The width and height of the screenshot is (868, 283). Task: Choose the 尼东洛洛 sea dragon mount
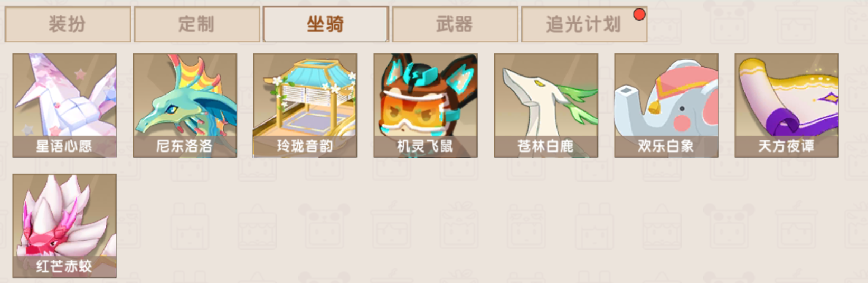[185, 105]
